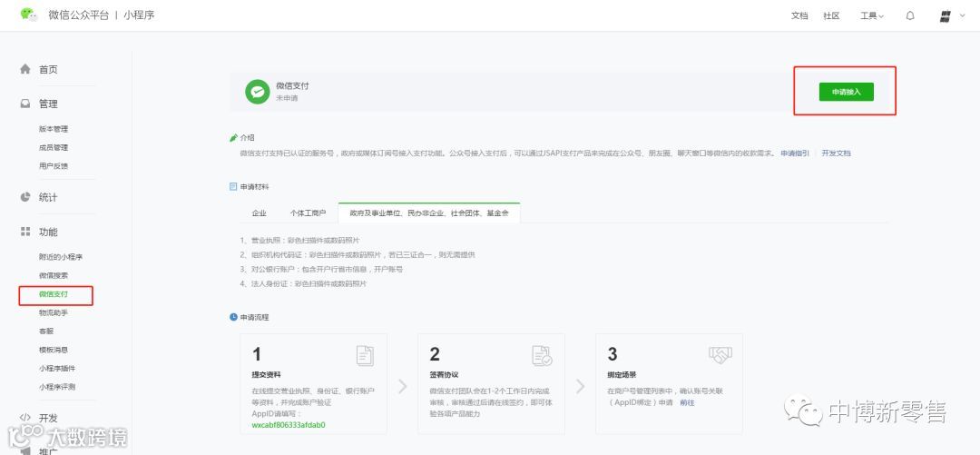Click the 微信公众平台 title text
Screen dimensions: 980x455
point(78,15)
